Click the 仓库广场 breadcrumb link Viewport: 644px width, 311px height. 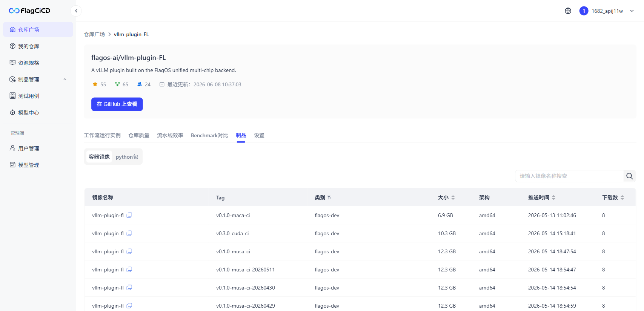[x=94, y=34]
